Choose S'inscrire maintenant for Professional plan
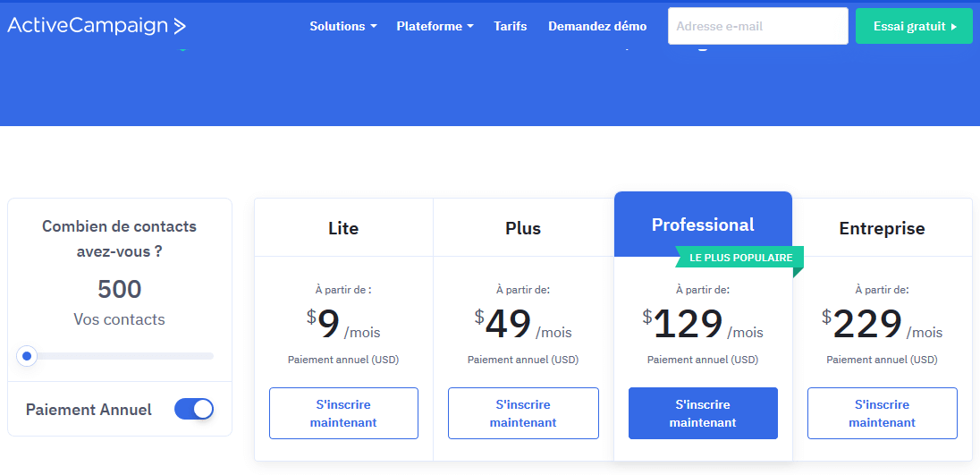This screenshot has width=980, height=475. (703, 413)
